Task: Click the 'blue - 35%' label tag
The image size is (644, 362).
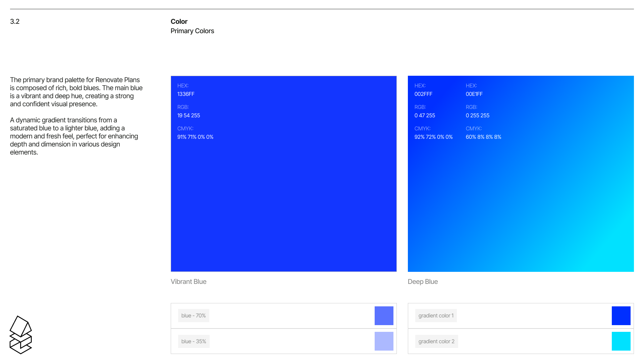Action: (194, 341)
